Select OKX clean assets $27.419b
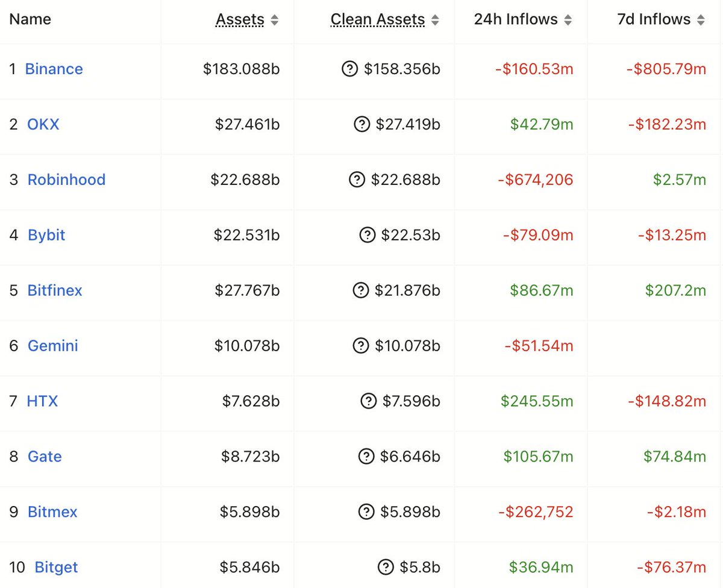Screen dimensions: 723x588 click(x=408, y=124)
